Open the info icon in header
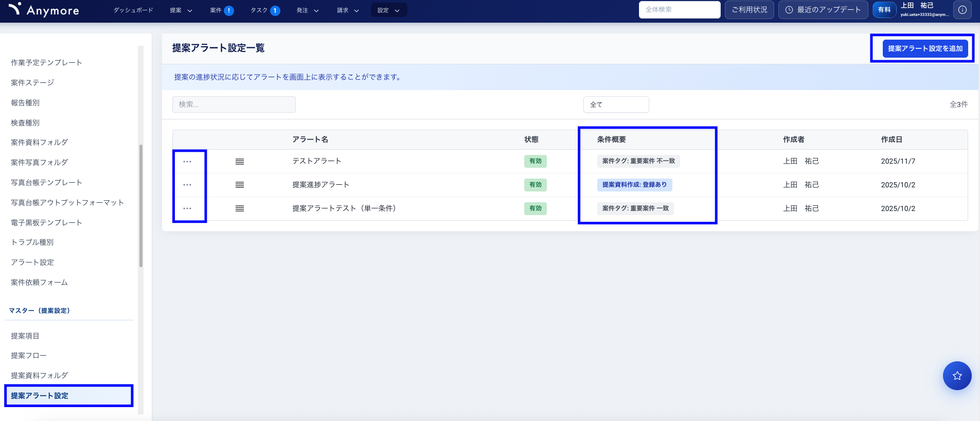This screenshot has width=980, height=421. [962, 10]
